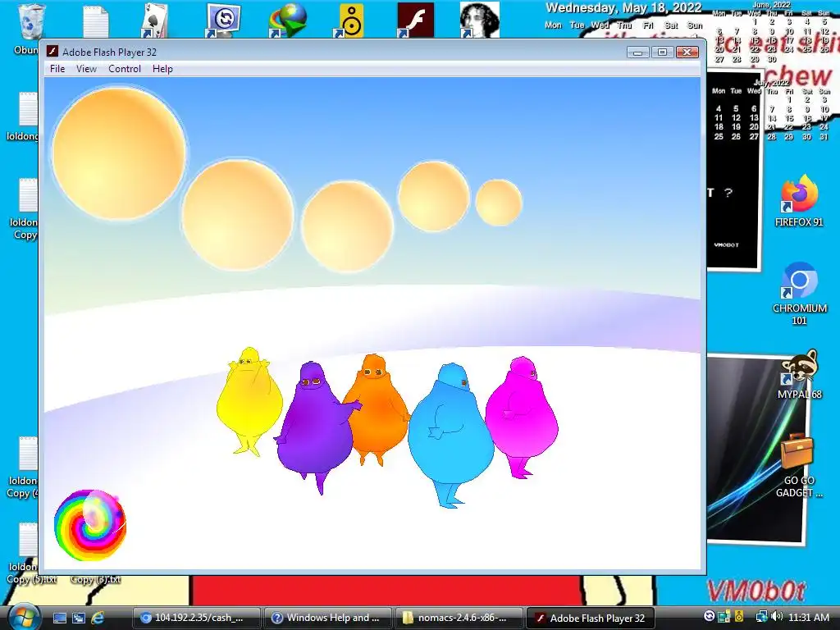Viewport: 840px width, 630px height.
Task: Open the FIREFOX 91 desktop shortcut
Action: pyautogui.click(x=799, y=201)
